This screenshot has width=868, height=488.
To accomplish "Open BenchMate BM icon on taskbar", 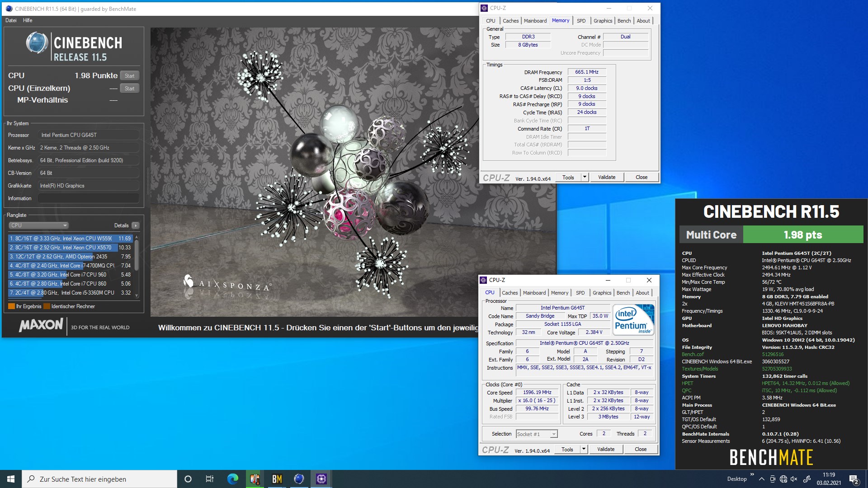I will point(277,479).
